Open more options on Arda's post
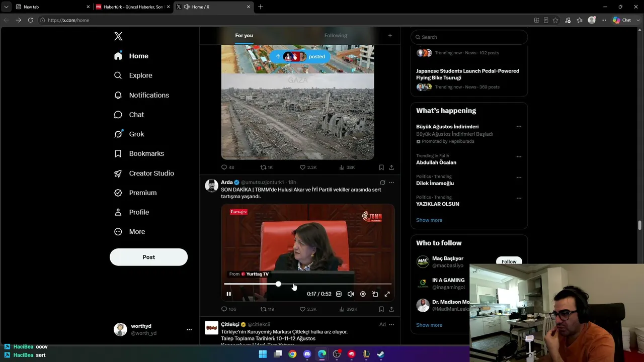 pos(391,183)
